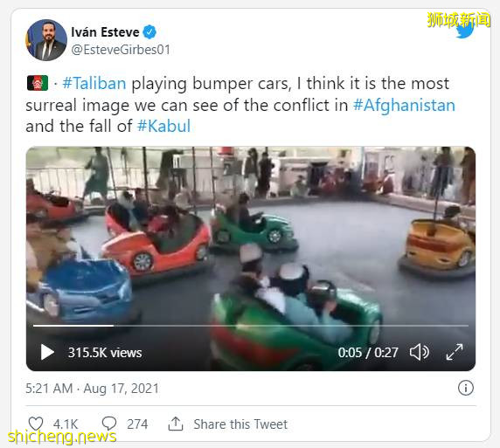Expand video to fullscreen
The width and height of the screenshot is (500, 448).
click(455, 352)
